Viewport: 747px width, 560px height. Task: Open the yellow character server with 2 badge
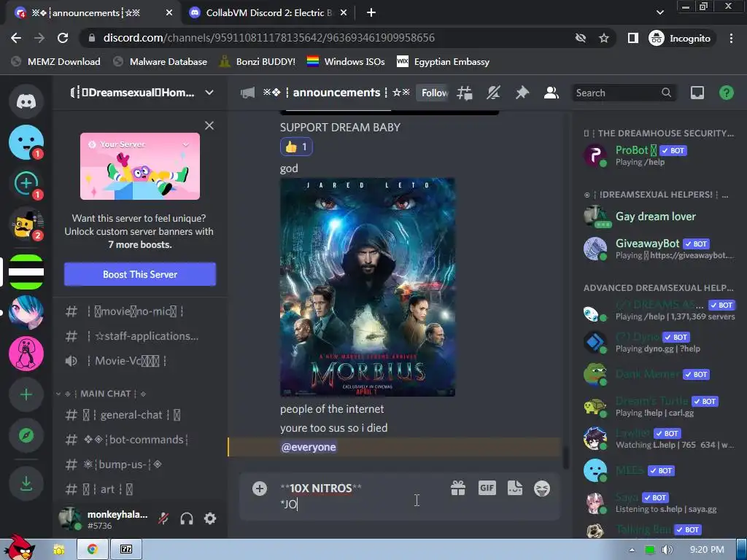click(x=26, y=224)
